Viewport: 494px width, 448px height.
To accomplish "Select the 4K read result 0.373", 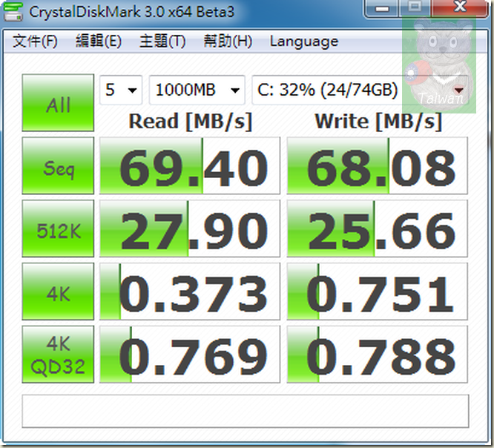I will click(x=190, y=291).
